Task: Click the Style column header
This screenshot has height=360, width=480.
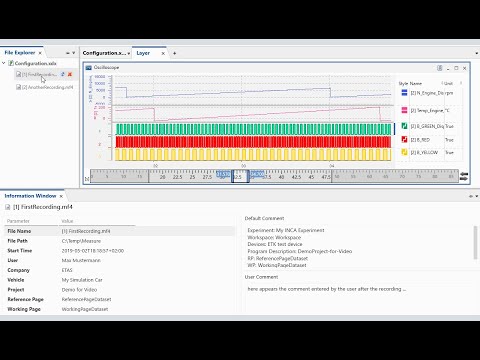Action: 403,83
